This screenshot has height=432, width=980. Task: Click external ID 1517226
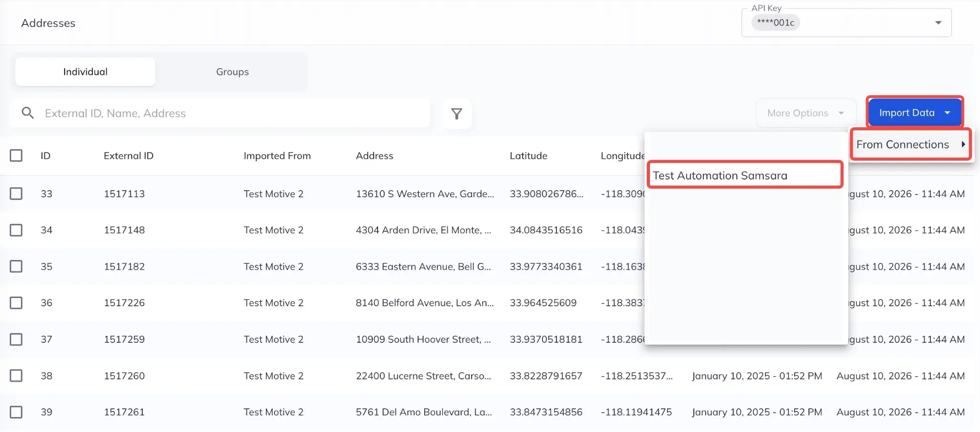(124, 303)
